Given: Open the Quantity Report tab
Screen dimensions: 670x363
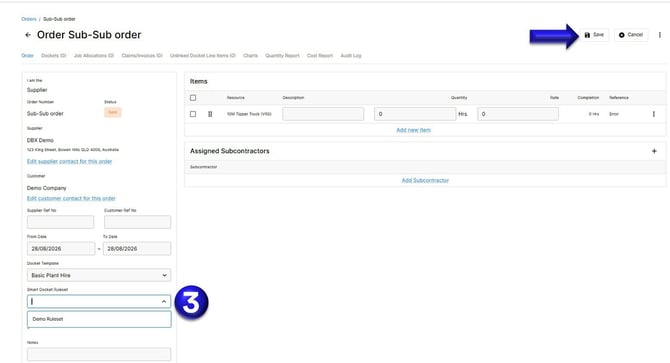Looking at the screenshot, I should coord(282,56).
